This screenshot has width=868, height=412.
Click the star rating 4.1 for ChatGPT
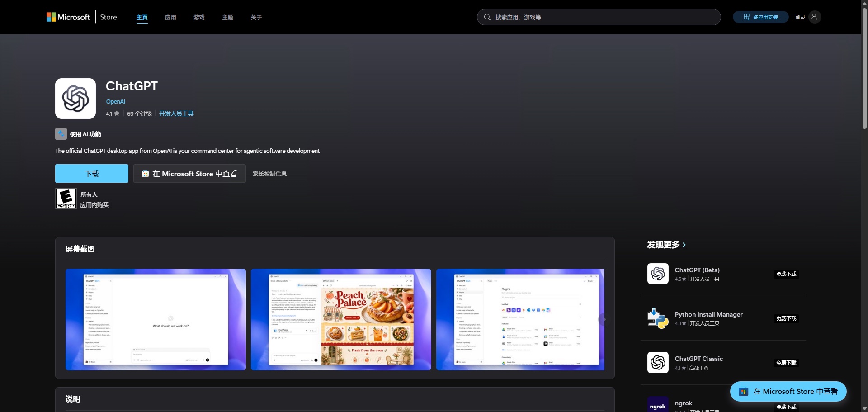coord(113,114)
